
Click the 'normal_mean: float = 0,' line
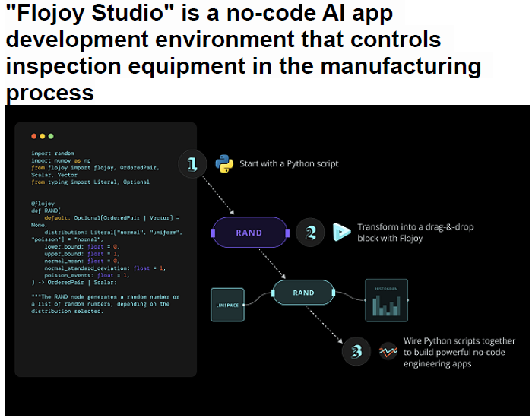[x=82, y=261]
